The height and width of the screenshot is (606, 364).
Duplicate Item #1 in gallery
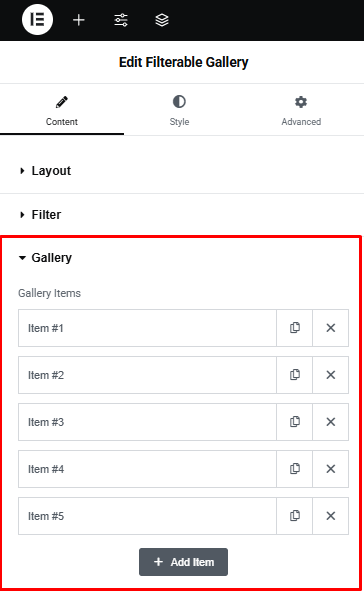[294, 328]
